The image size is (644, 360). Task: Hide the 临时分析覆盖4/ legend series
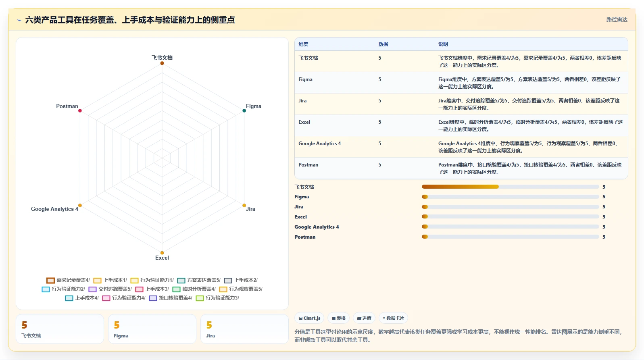coord(194,289)
